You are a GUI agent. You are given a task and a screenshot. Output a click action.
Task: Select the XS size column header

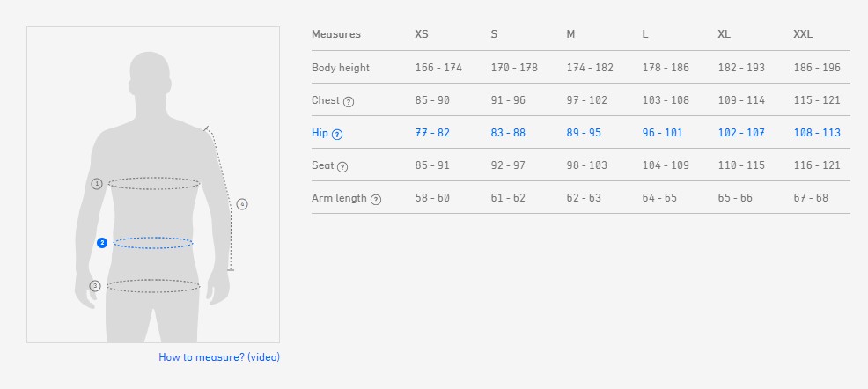[423, 34]
